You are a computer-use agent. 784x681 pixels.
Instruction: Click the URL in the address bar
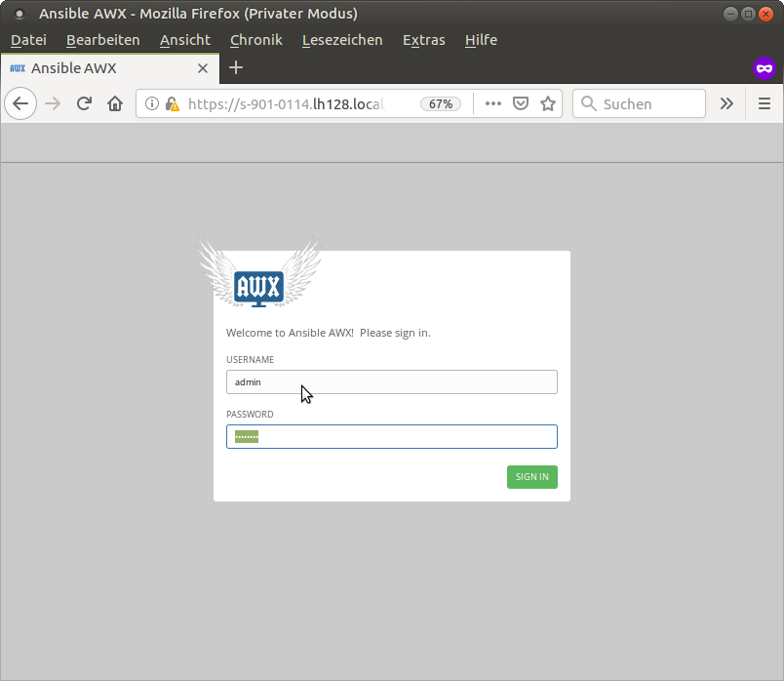point(287,104)
